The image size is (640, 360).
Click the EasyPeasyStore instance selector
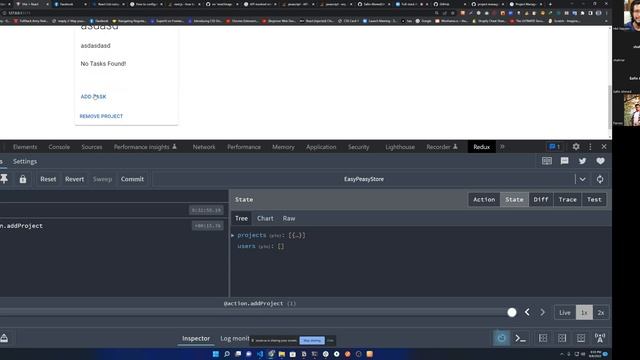(364, 179)
